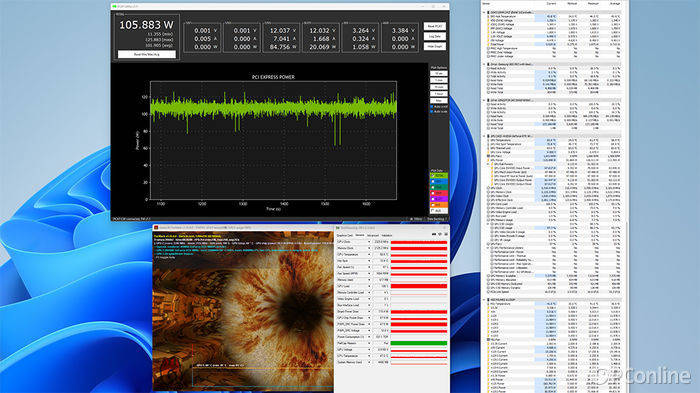This screenshot has height=393, width=700.
Task: Open the GPU Load sensor dropdown in GPU-Z
Action: click(369, 286)
